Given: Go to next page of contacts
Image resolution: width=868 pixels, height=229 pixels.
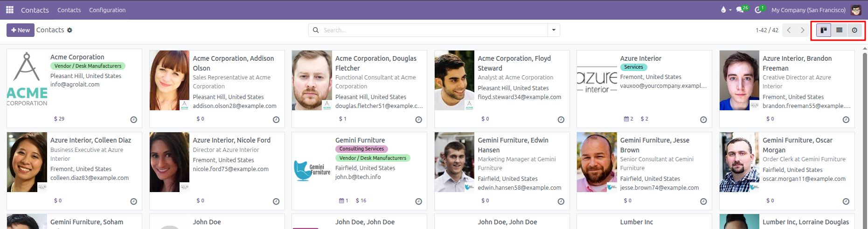Looking at the screenshot, I should pyautogui.click(x=803, y=30).
